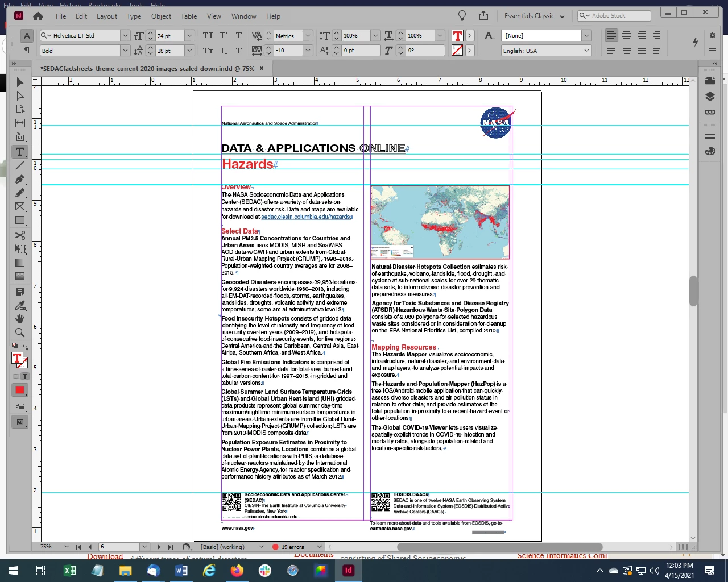Select the Gap tool
The image size is (728, 582).
pos(20,123)
